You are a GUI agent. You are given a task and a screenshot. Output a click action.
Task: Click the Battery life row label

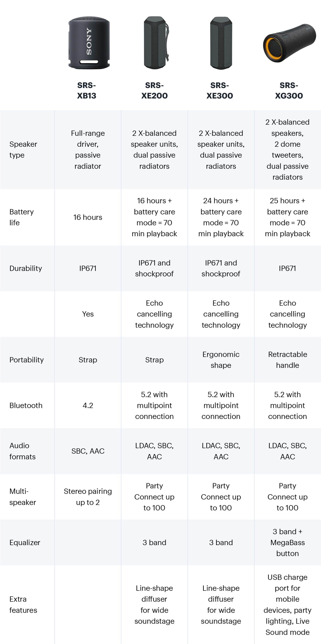[22, 217]
